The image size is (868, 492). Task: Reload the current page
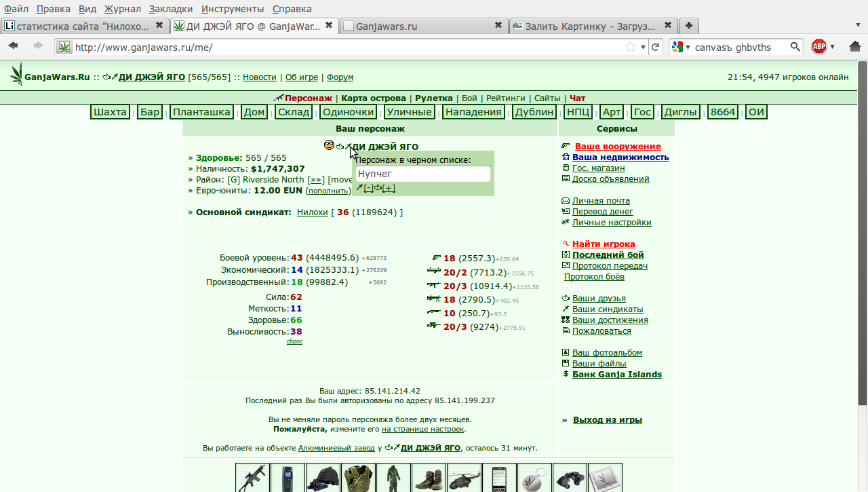point(655,47)
